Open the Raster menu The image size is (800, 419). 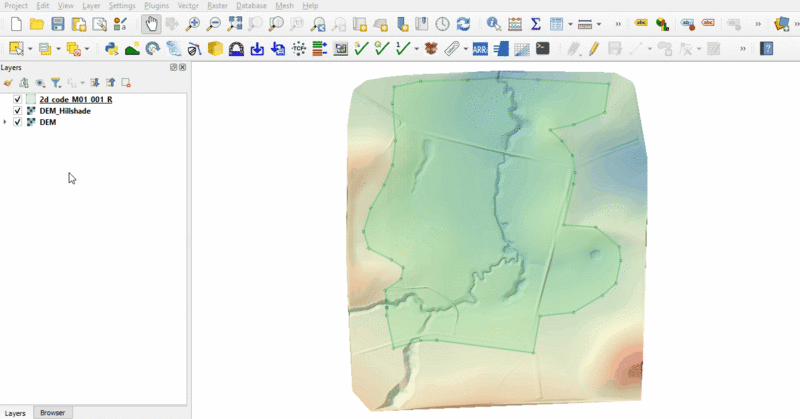point(217,6)
